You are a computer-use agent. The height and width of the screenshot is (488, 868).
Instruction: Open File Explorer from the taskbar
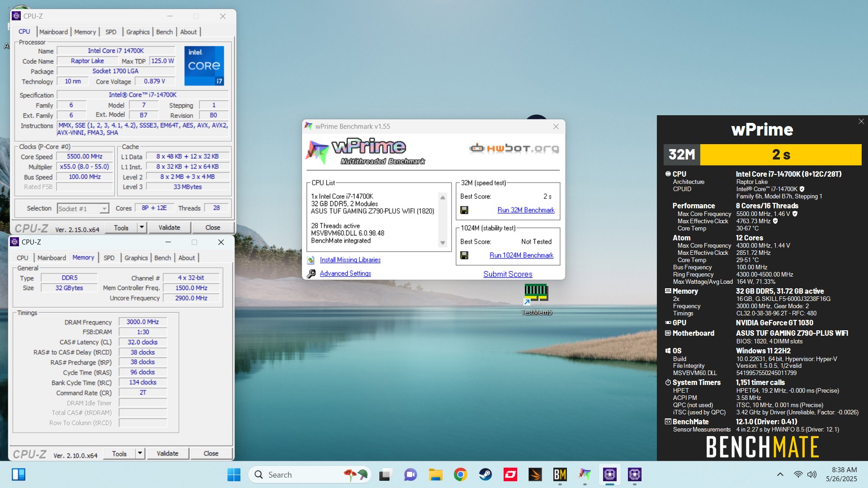435,474
